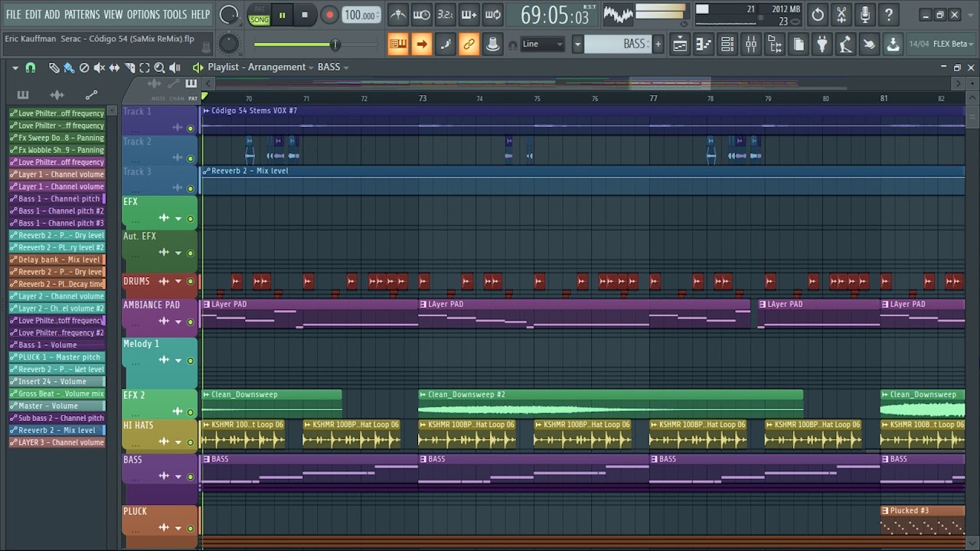This screenshot has width=980, height=551.
Task: Open the tempo tapper drumstick icon
Action: 845,44
